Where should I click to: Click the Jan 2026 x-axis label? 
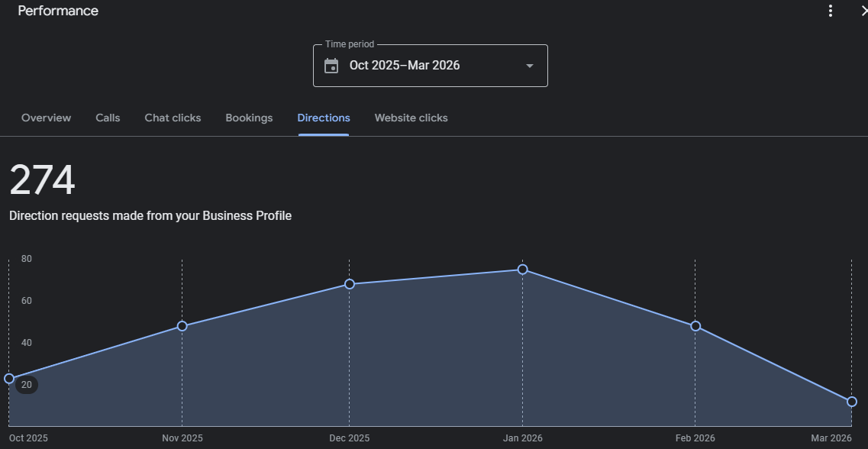pos(522,438)
